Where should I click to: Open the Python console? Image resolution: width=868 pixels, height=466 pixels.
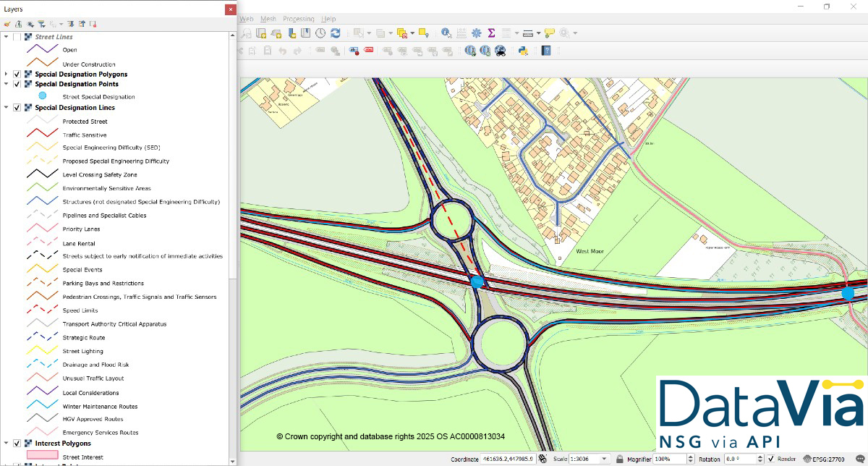tap(523, 51)
